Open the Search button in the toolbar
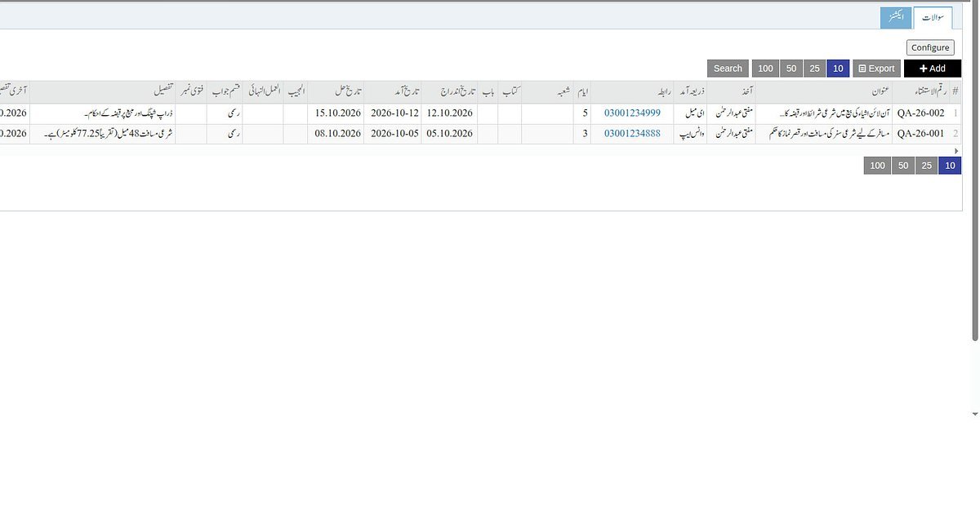Viewport: 980px width, 510px height. (x=728, y=69)
